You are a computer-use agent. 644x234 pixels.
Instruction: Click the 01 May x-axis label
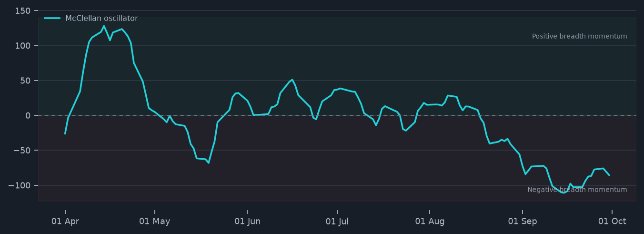tap(155, 221)
